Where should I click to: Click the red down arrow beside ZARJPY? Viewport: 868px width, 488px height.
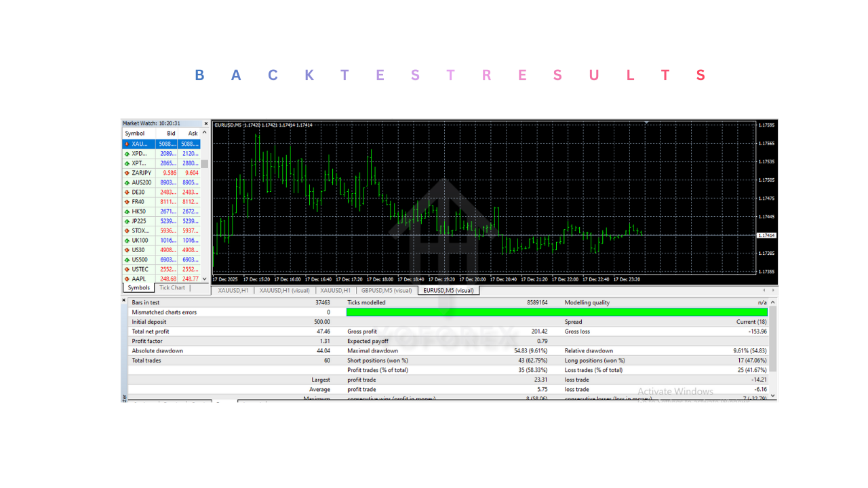[x=127, y=172]
